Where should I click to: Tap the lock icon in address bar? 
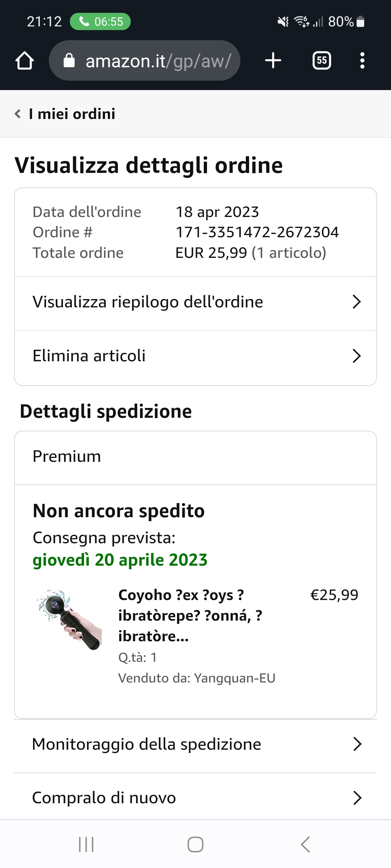(69, 60)
